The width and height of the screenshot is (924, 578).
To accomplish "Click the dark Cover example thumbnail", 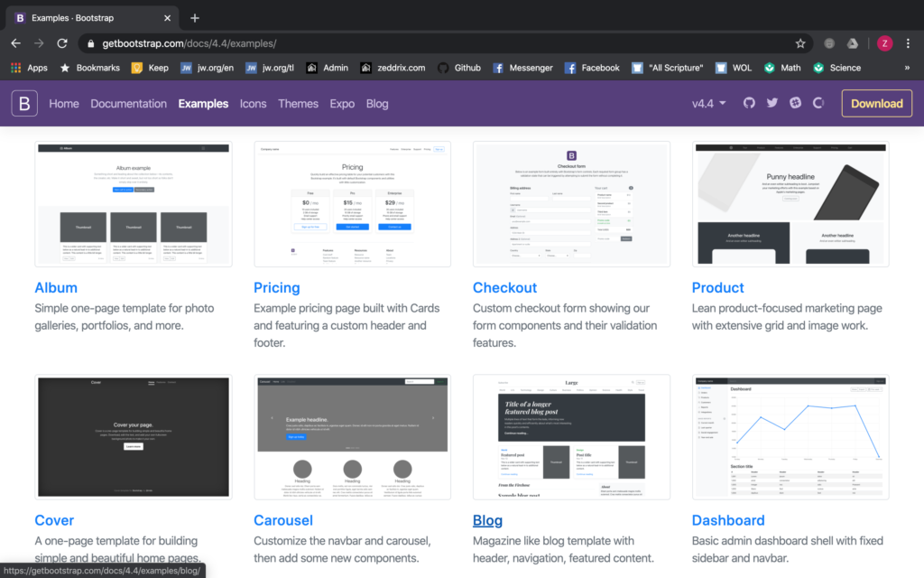I will click(x=134, y=437).
